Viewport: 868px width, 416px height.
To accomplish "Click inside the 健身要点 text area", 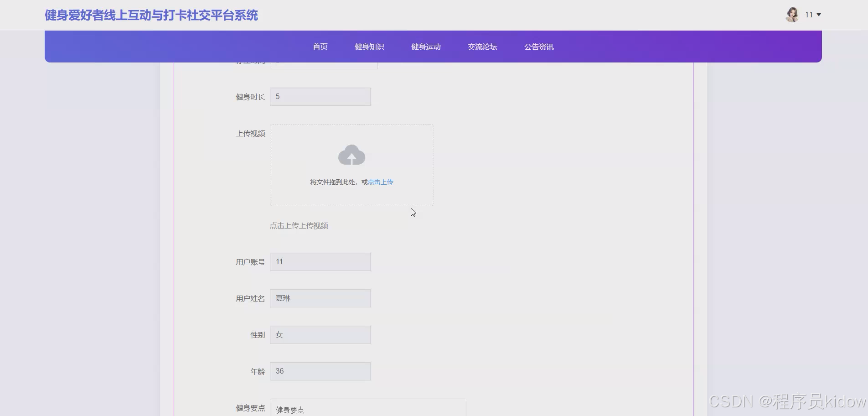I will tap(368, 409).
